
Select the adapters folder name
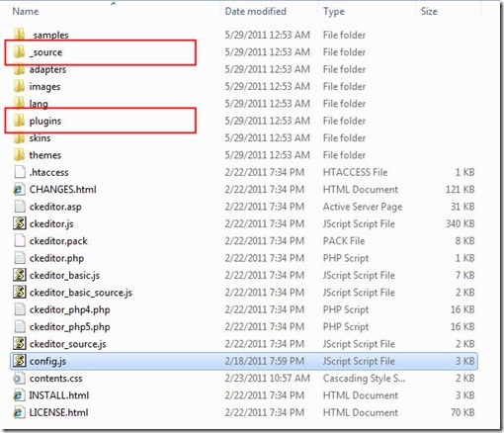[47, 69]
